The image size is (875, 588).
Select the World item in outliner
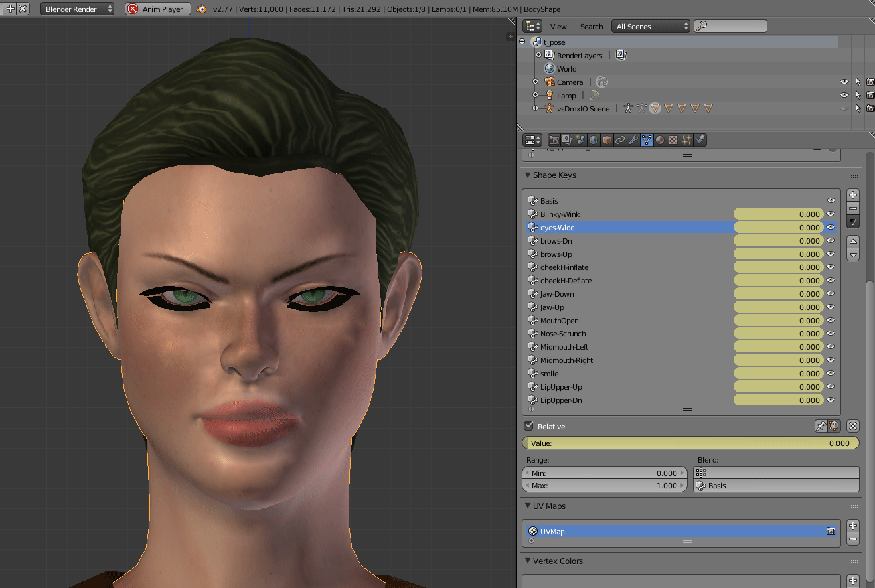point(566,68)
